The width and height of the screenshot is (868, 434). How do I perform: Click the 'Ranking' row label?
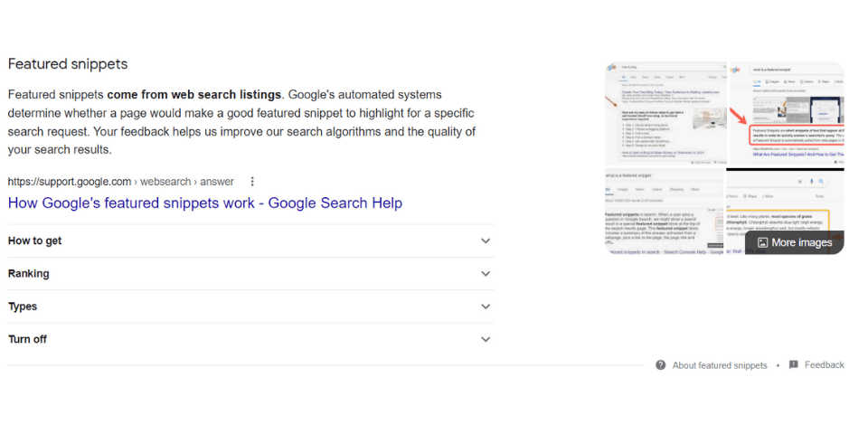point(28,273)
